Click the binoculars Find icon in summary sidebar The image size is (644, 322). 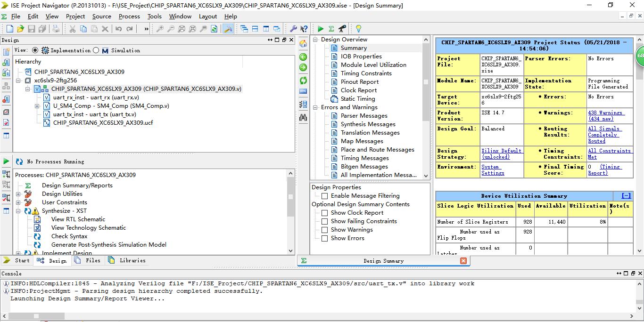(x=303, y=117)
